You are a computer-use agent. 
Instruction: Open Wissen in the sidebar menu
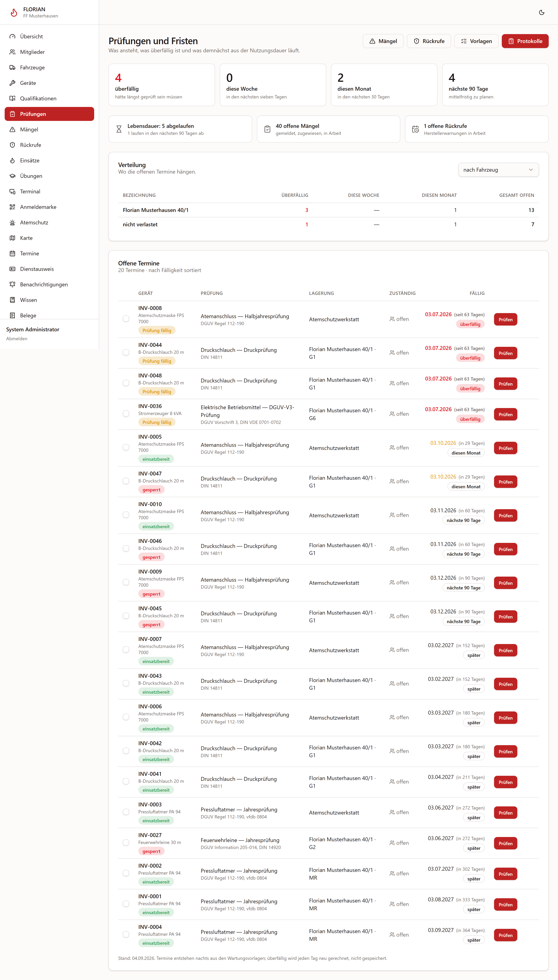click(x=49, y=300)
